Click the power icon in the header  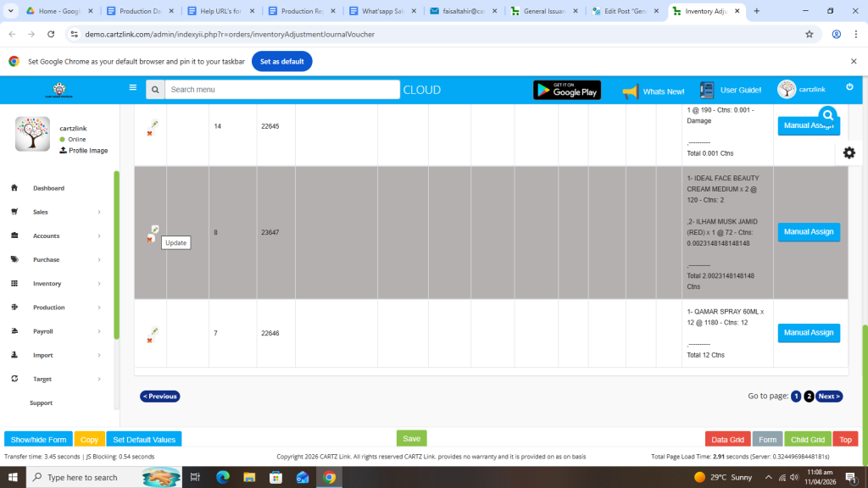point(849,87)
